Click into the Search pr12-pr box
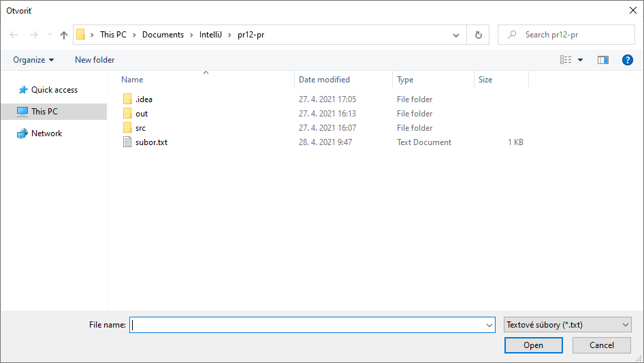The image size is (644, 363). [566, 35]
